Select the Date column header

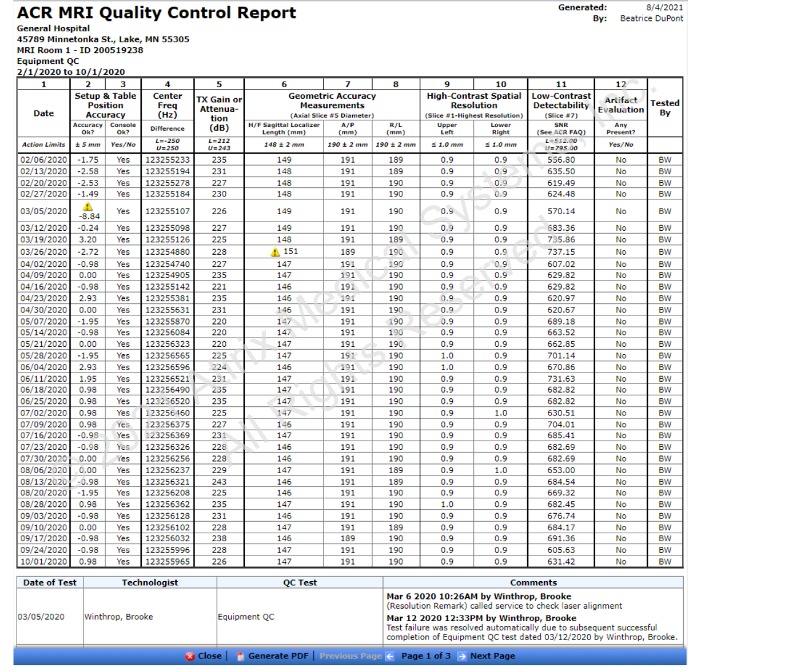[x=44, y=114]
